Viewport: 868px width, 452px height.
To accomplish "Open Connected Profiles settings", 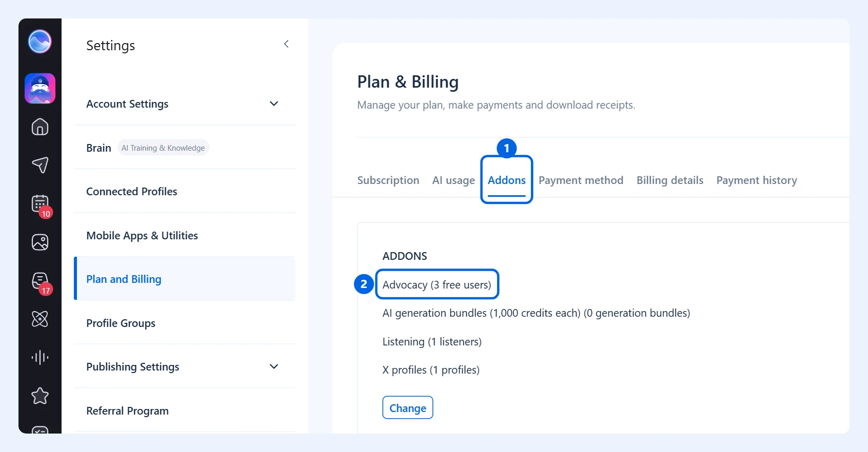I will [x=185, y=191].
